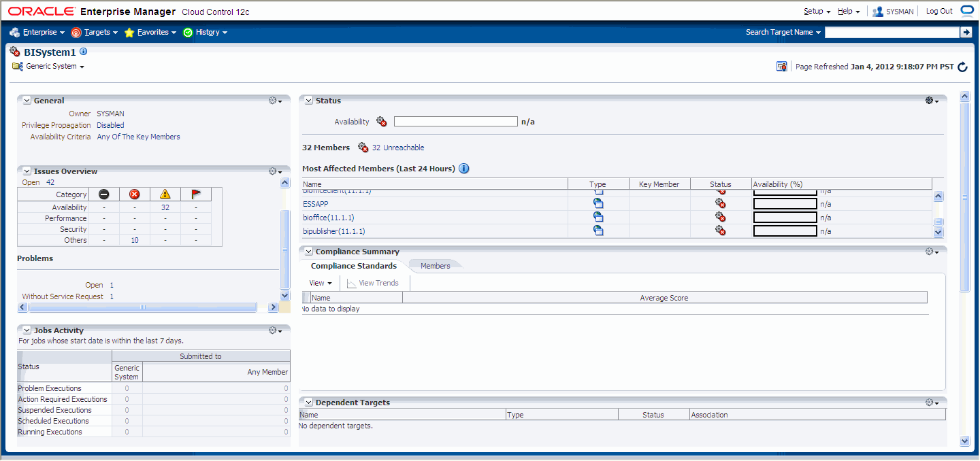Open the View dropdown menu
The image size is (980, 461).
point(321,283)
